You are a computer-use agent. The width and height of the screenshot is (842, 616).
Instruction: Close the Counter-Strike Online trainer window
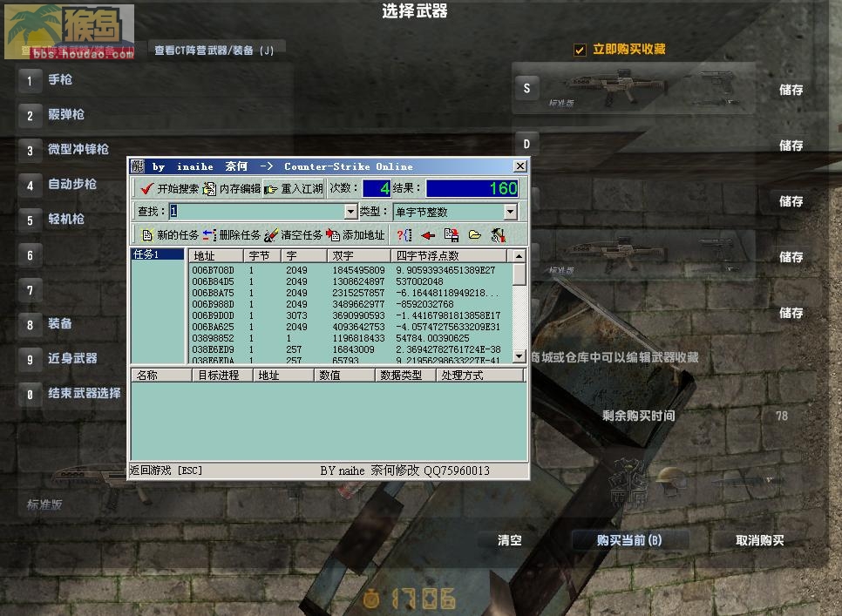click(519, 166)
